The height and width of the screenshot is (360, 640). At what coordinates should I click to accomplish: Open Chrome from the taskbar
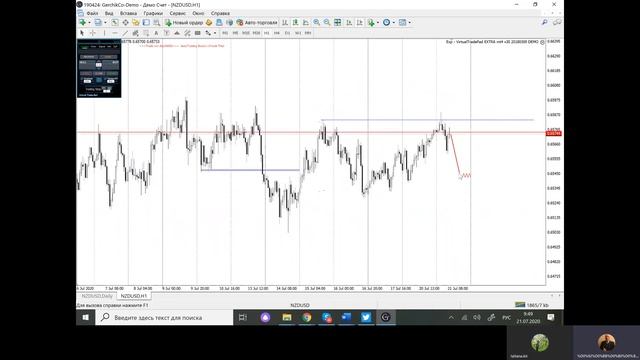(x=307, y=318)
